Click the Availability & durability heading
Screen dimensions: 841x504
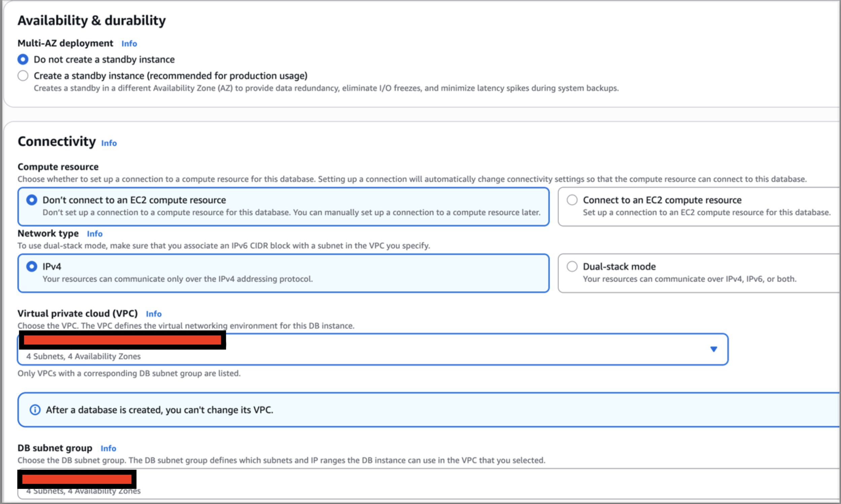click(92, 21)
